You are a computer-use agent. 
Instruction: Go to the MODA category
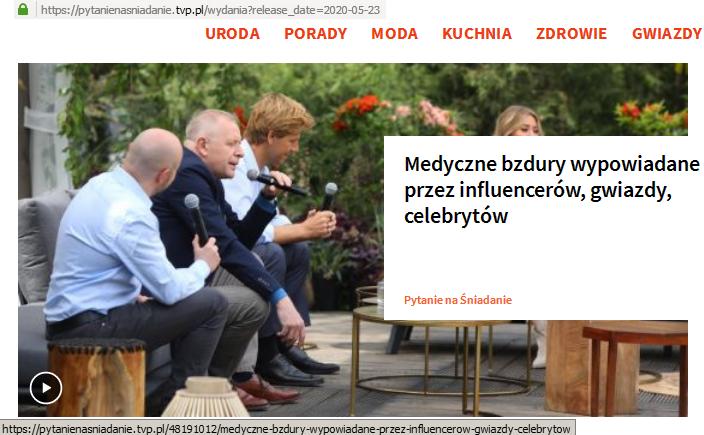395,34
